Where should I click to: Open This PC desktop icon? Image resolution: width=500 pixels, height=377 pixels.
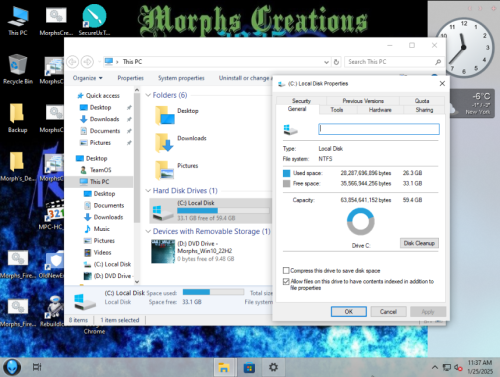(x=18, y=21)
